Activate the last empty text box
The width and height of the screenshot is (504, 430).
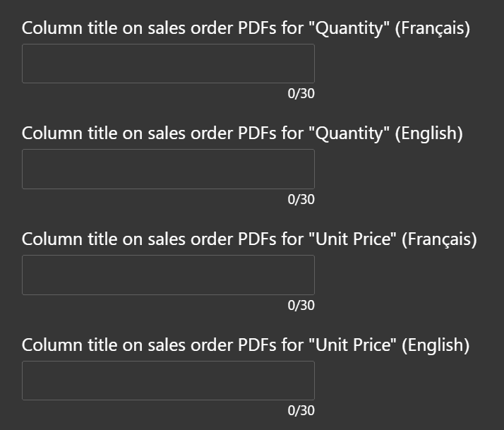click(168, 381)
